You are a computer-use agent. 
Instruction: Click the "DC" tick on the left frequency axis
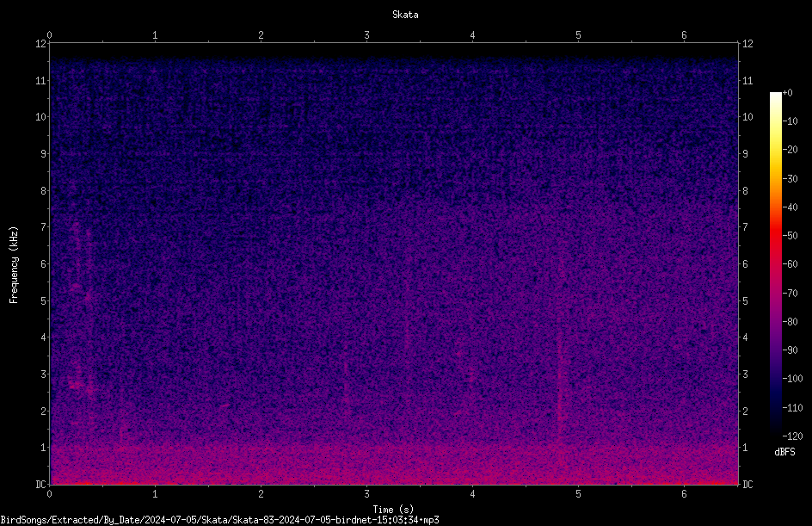(40, 485)
